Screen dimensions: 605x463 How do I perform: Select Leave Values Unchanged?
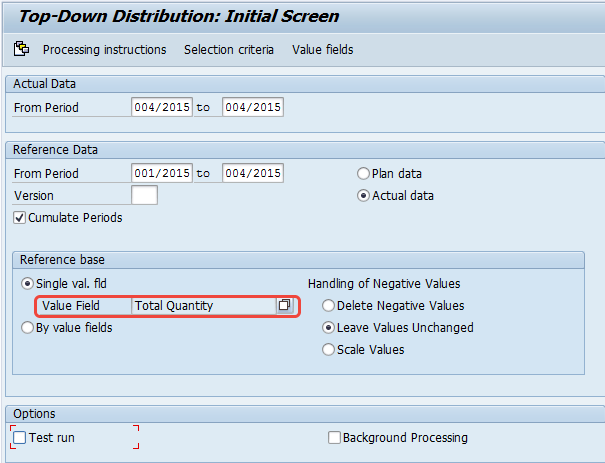click(328, 327)
